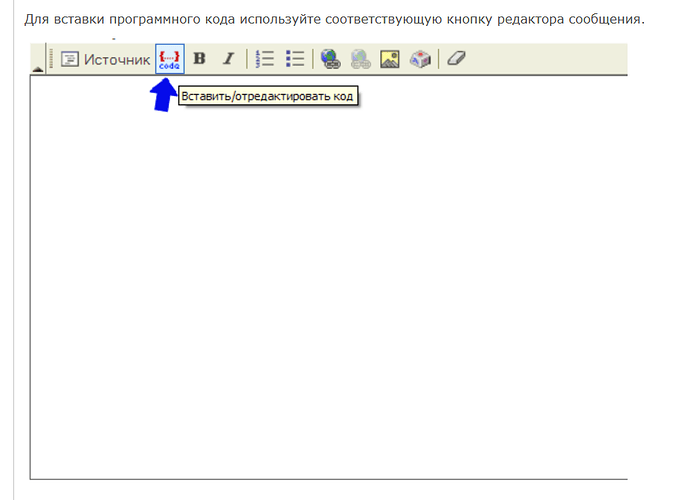680x500 pixels.
Task: Toggle bold formatting
Action: point(199,59)
